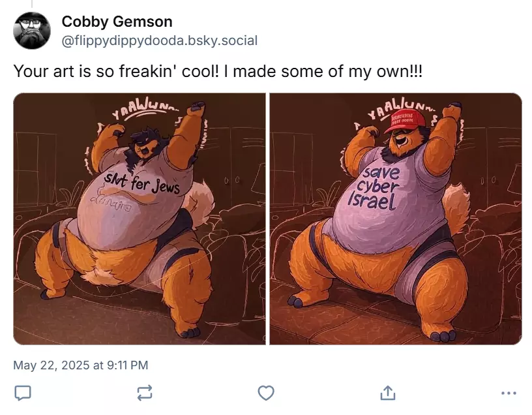Click the red cap in second image

point(406,121)
